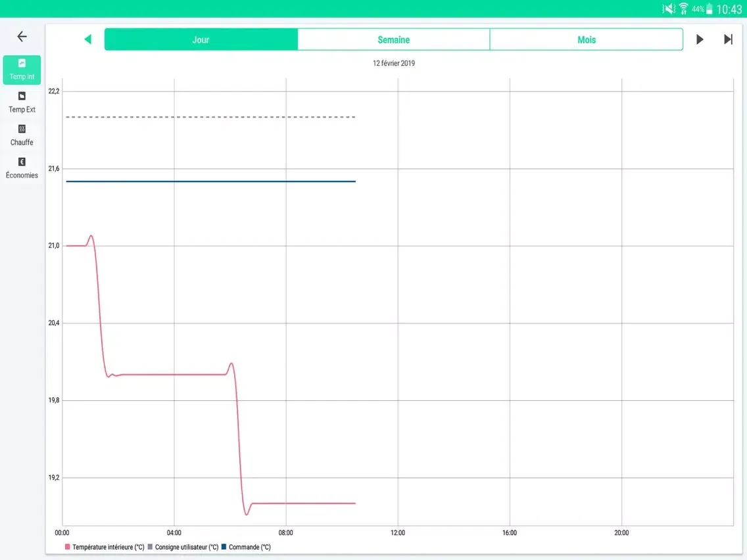This screenshot has height=560, width=747.
Task: Click the 12:00 x-axis label
Action: pyautogui.click(x=398, y=533)
